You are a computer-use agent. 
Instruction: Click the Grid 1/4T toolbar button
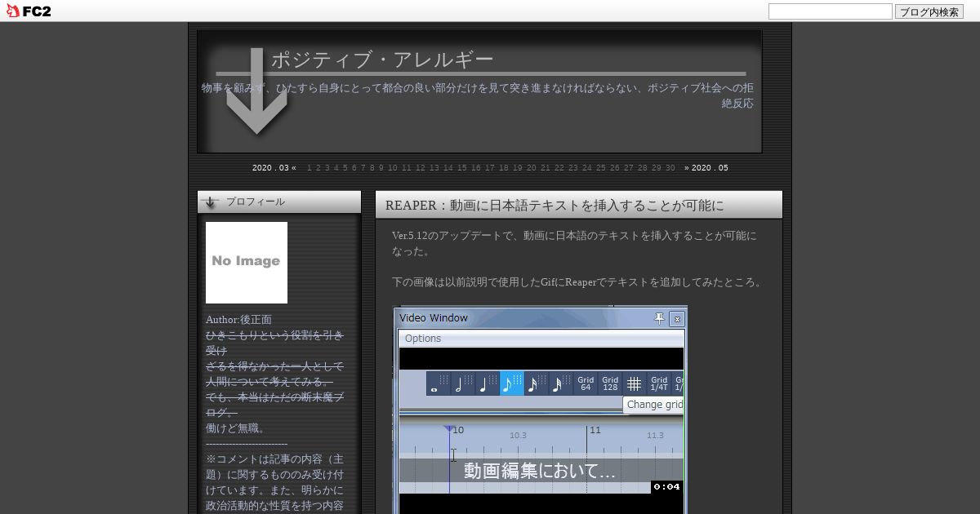point(659,383)
